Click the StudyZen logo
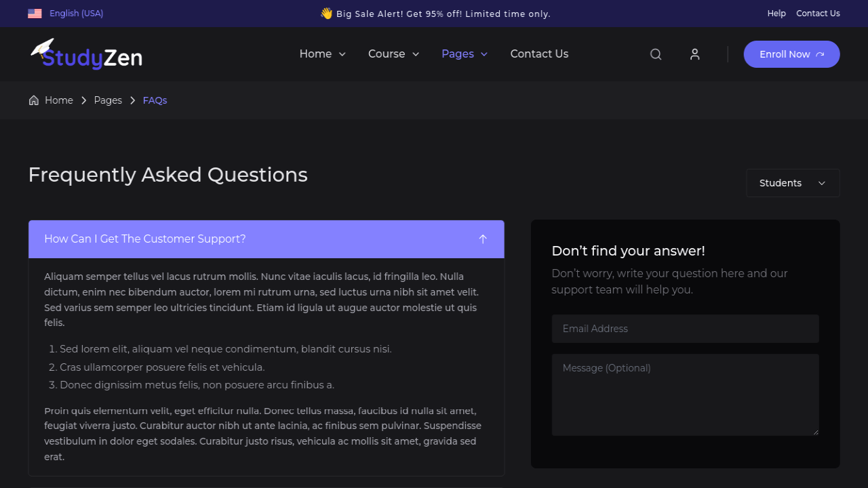 click(x=86, y=54)
